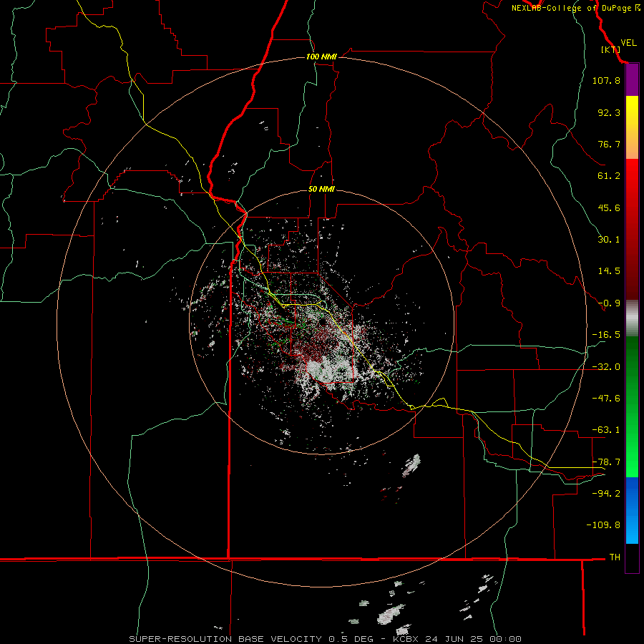The width and height of the screenshot is (644, 644).
Task: Pick the gray near-zero segment of scale
Action: tap(632, 318)
